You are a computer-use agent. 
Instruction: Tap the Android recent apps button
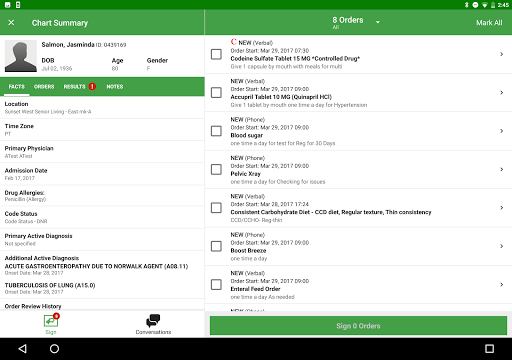pos(489,349)
